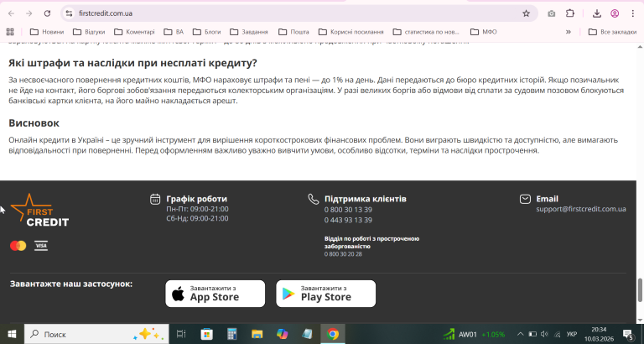Viewport: 644px width, 344px height.
Task: Open the Відгуки bookmarks folder
Action: click(89, 32)
